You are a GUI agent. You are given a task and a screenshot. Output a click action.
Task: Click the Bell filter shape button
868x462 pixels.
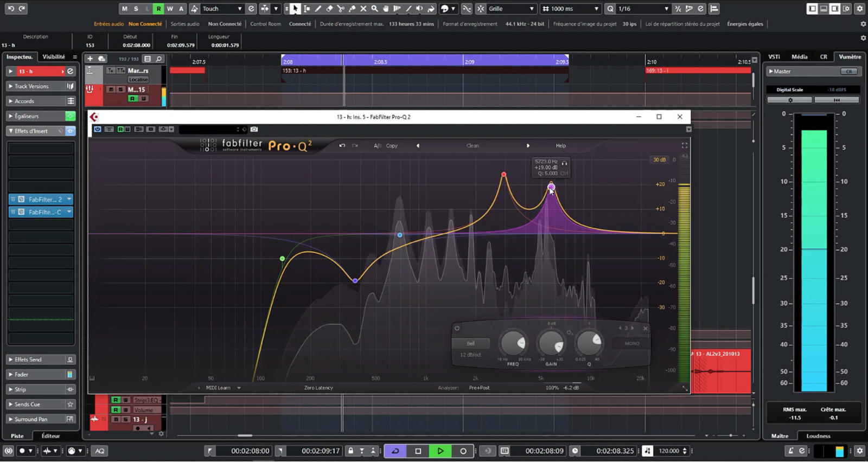tap(471, 343)
